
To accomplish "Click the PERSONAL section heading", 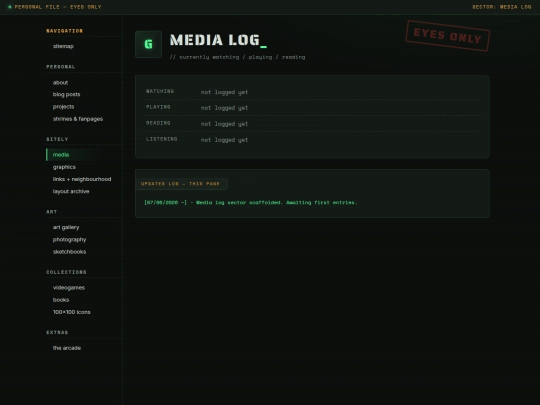I will pos(61,67).
